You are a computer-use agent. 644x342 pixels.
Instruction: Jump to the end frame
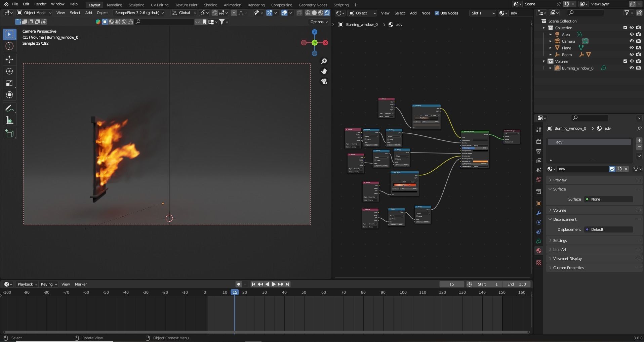pyautogui.click(x=287, y=284)
